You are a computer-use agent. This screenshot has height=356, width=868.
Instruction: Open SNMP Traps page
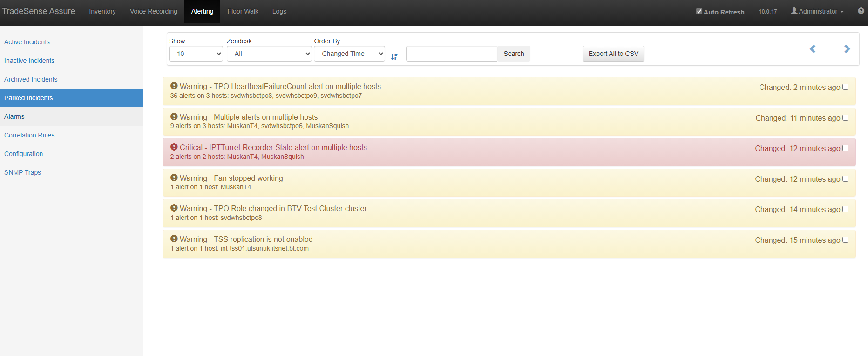coord(71,172)
